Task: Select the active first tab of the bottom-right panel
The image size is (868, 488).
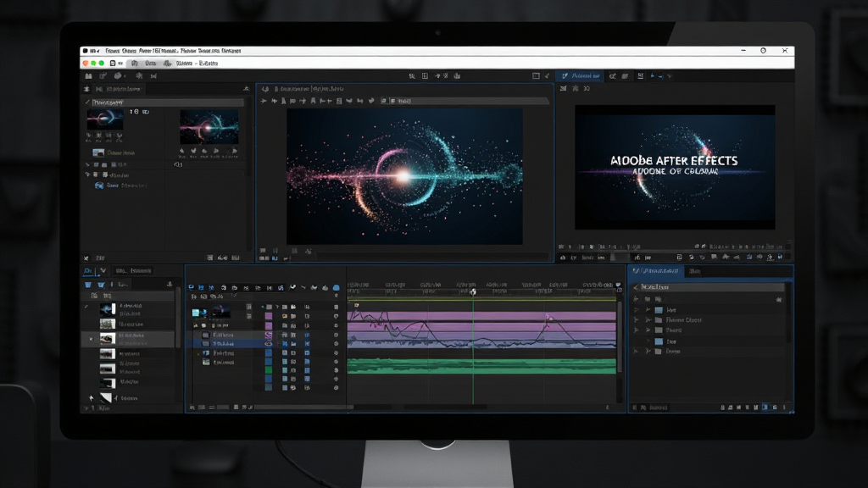Action: [x=656, y=271]
